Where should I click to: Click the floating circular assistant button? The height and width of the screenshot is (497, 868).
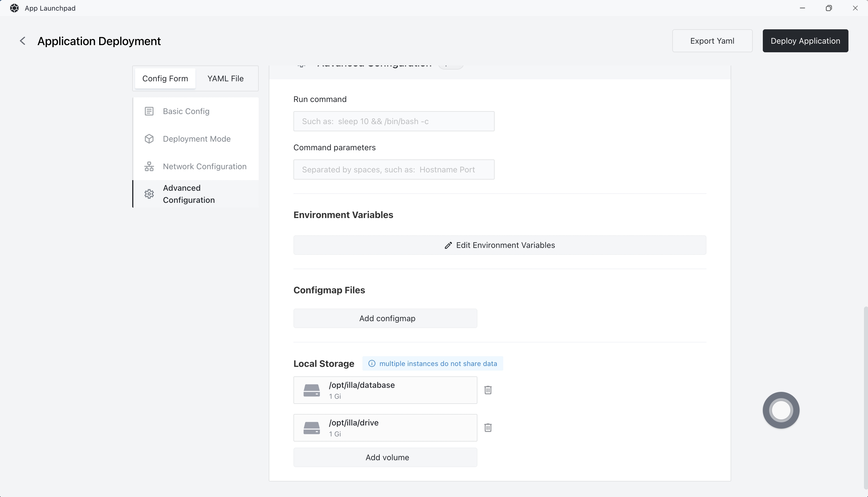tap(781, 410)
